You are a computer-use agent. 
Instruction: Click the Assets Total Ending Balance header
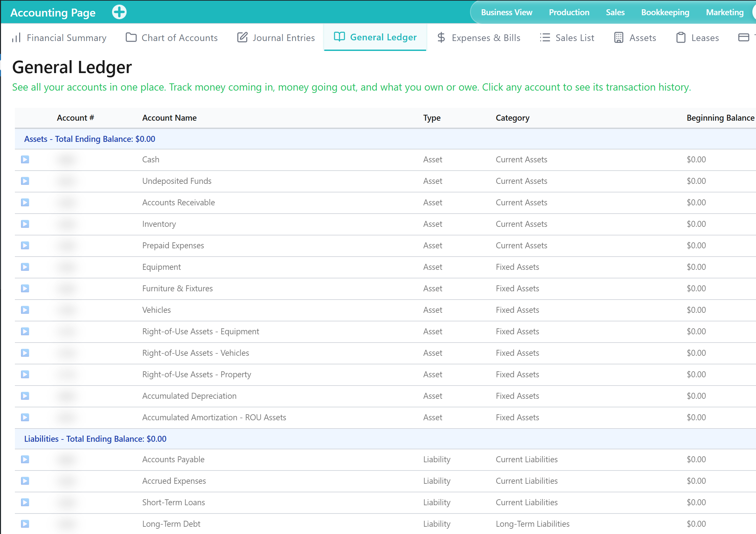pos(90,139)
